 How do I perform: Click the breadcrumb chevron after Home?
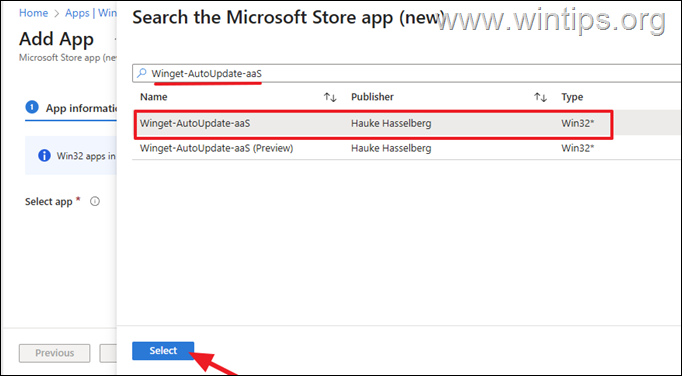click(57, 13)
